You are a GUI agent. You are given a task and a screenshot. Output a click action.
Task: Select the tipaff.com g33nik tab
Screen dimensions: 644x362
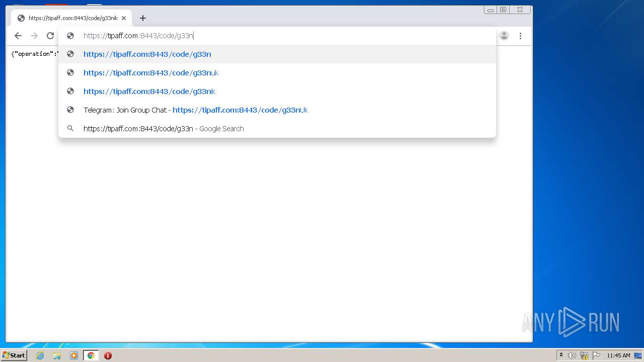[71, 18]
